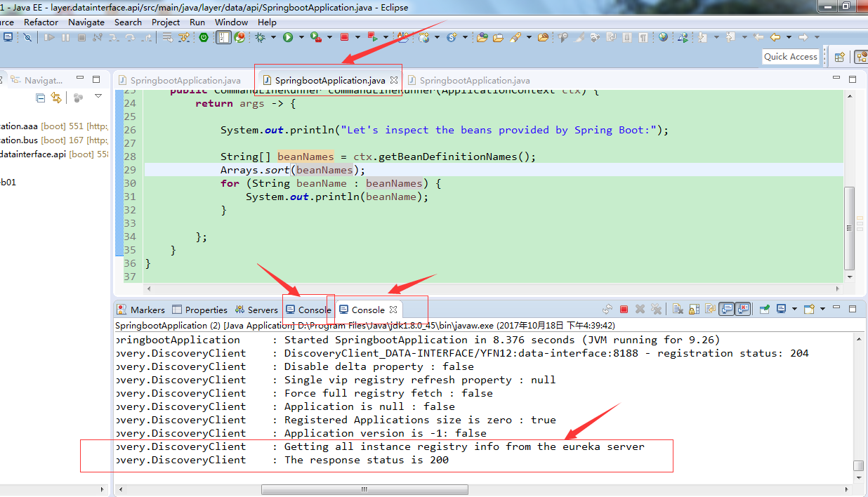
Task: Toggle Console Word Wrap icon
Action: point(710,309)
